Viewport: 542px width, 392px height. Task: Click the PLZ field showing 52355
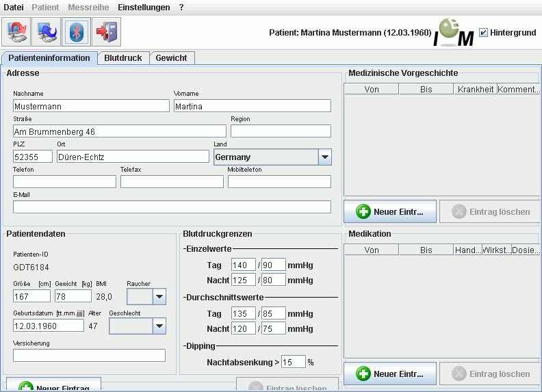[33, 157]
